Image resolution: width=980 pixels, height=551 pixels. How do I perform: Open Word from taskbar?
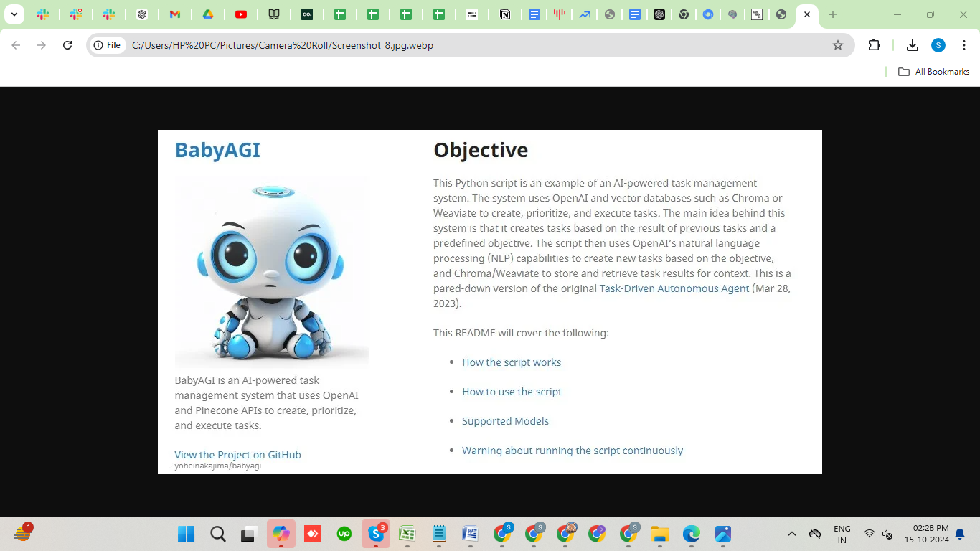point(470,534)
